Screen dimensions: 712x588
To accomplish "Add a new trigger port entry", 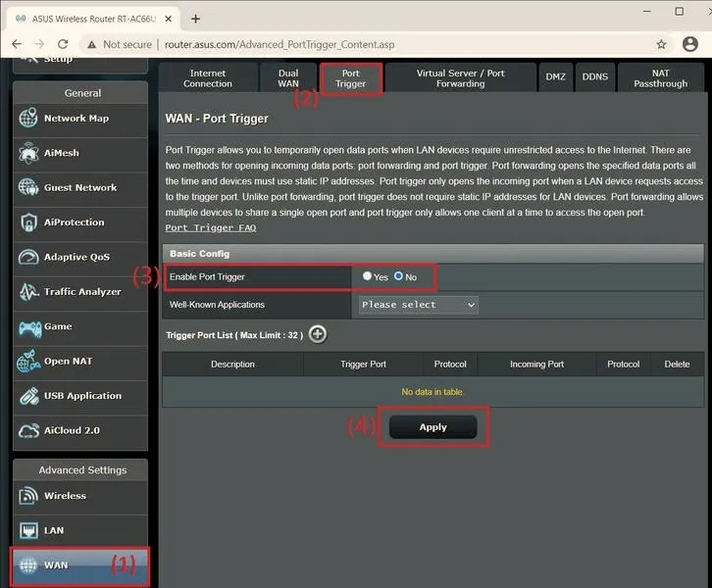I will click(x=318, y=334).
